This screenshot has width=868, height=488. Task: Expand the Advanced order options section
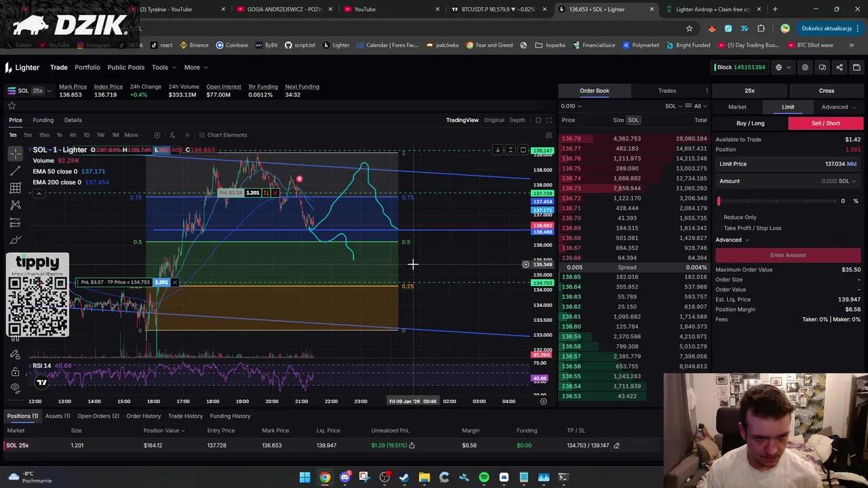tap(732, 240)
